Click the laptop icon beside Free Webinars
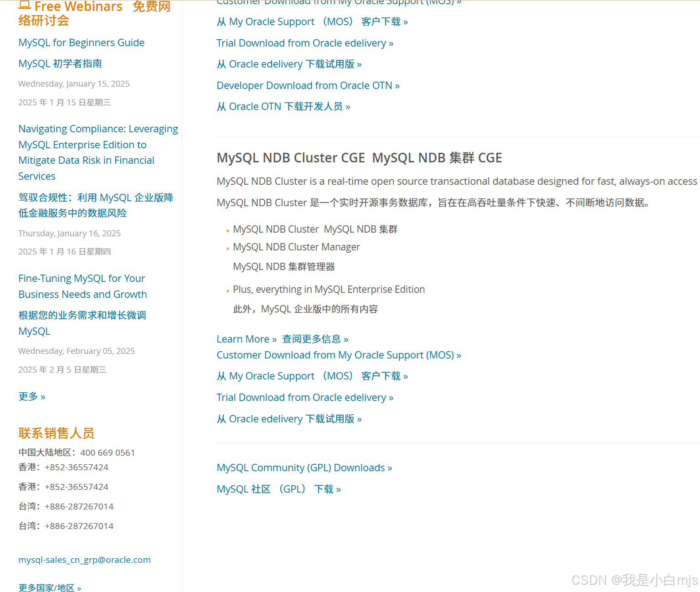700x592 pixels. [25, 5]
